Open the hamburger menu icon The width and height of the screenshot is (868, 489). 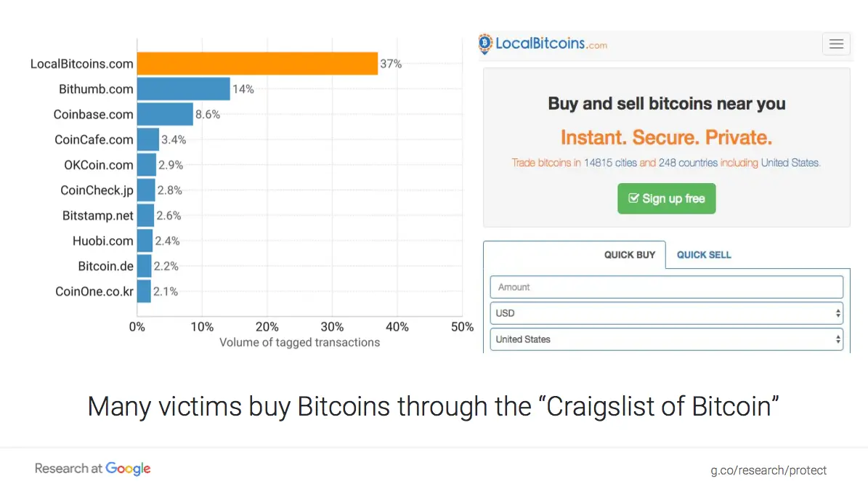tap(836, 44)
